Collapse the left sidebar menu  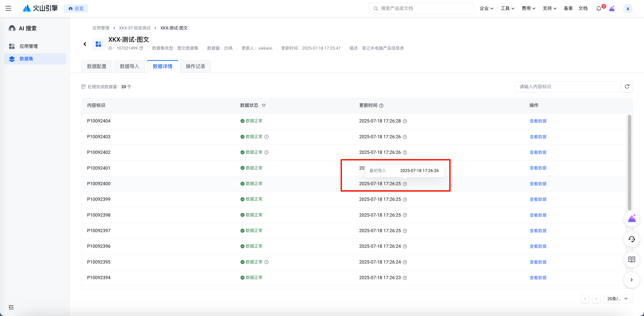[x=11, y=307]
